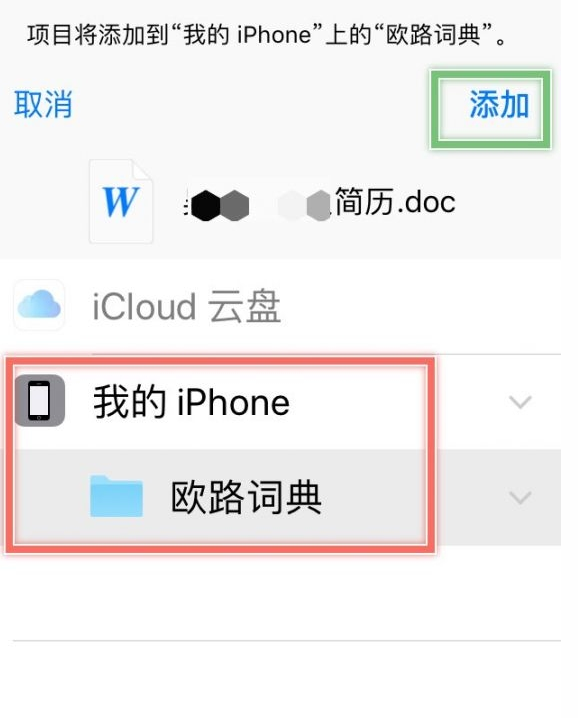This screenshot has width=578, height=718.
Task: Choose the 欧路词典 folder name
Action: pos(246,497)
